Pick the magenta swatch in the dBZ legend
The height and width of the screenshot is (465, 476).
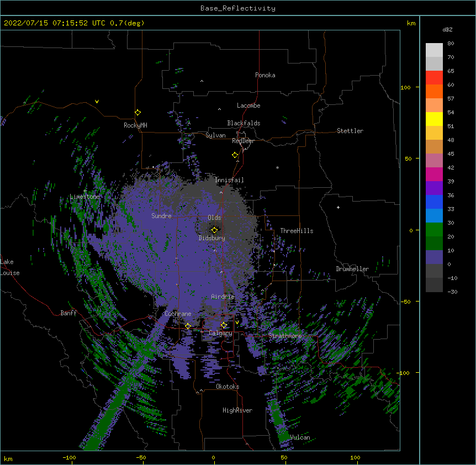(434, 174)
